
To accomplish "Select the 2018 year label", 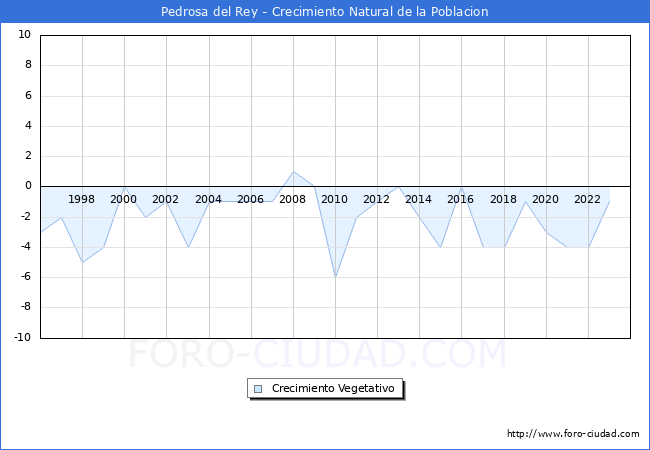I will tap(503, 199).
